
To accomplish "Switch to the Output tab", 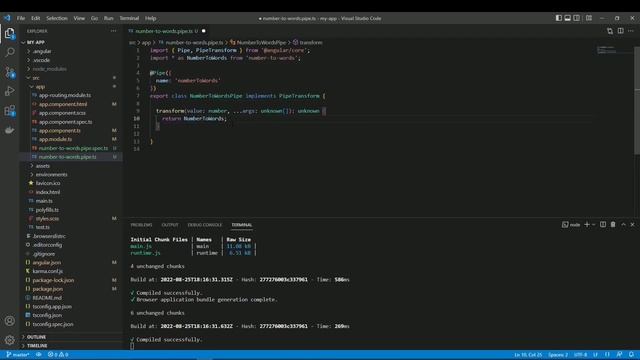I will [x=170, y=225].
